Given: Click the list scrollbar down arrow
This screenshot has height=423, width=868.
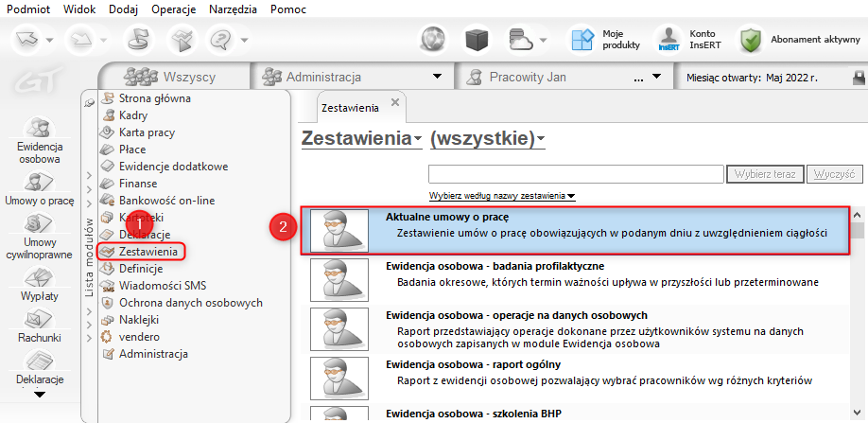Looking at the screenshot, I should [858, 411].
